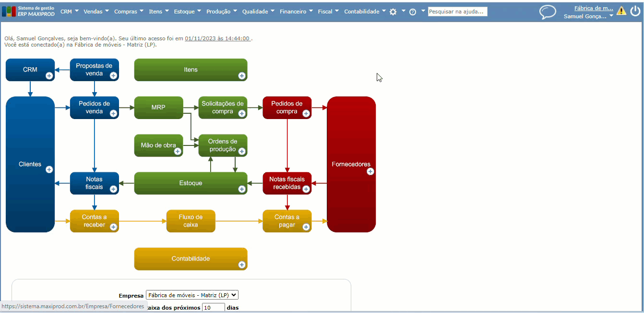The width and height of the screenshot is (644, 313).
Task: Click the Fábrica de m... company link
Action: point(594,8)
